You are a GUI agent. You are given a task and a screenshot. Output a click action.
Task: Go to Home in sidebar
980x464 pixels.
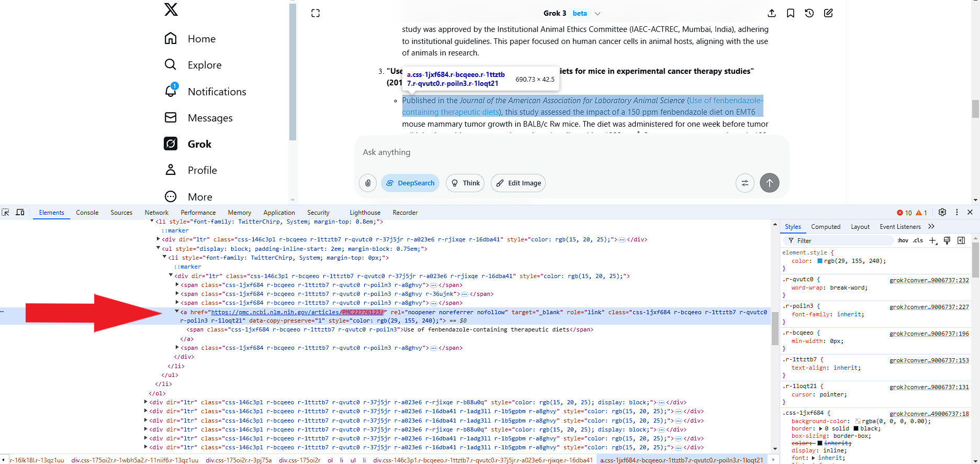coord(190,39)
